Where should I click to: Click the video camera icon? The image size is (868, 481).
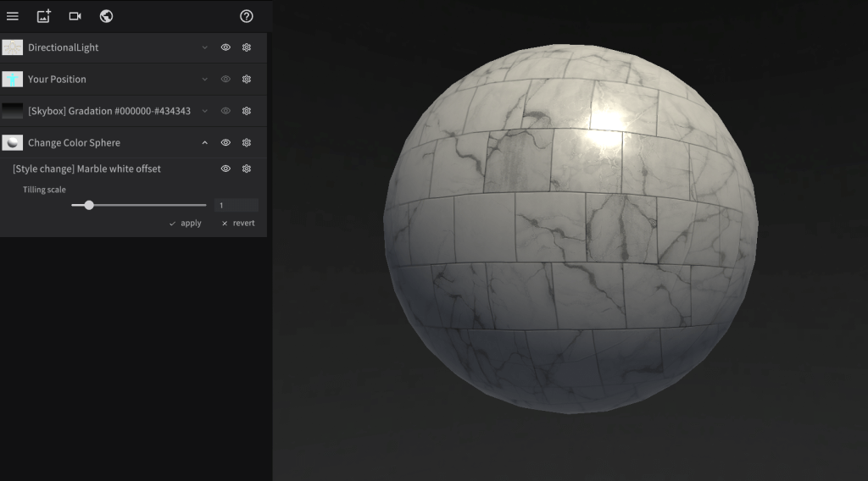click(x=75, y=16)
